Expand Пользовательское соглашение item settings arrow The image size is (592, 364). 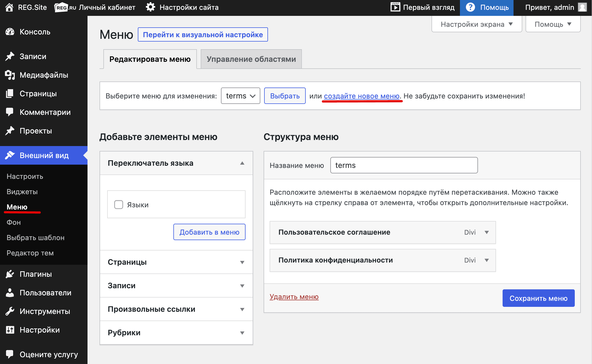coord(487,232)
